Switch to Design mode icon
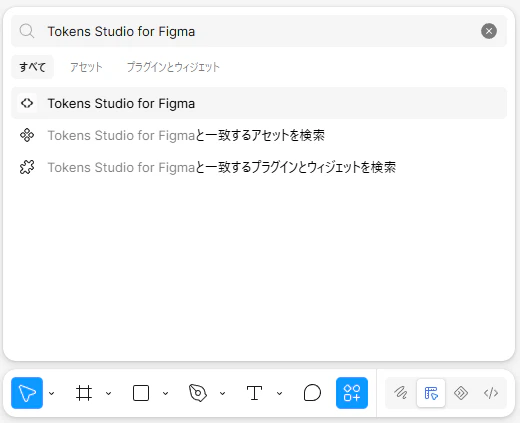Screen dimensions: 520x423 tap(431, 393)
